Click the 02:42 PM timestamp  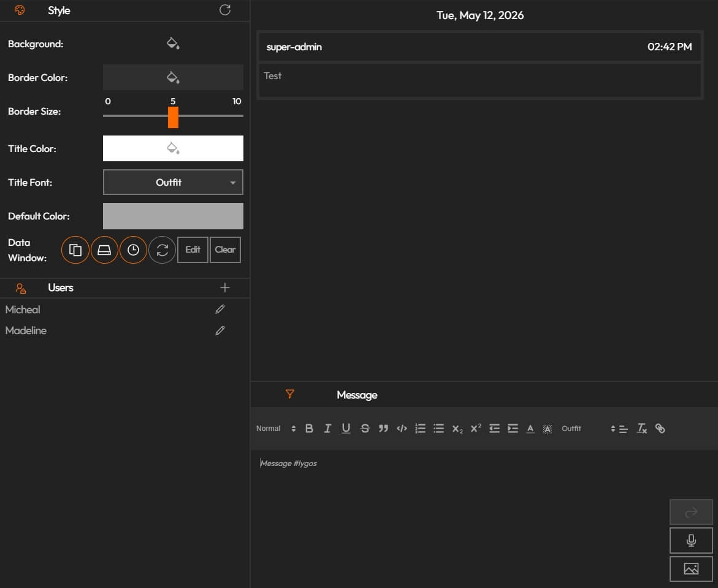[x=670, y=47]
